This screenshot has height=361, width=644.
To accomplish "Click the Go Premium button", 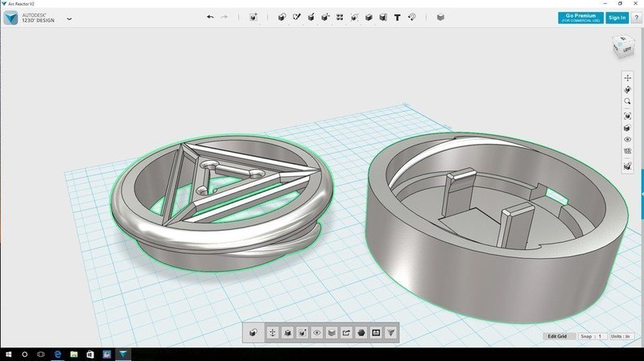I will [580, 18].
